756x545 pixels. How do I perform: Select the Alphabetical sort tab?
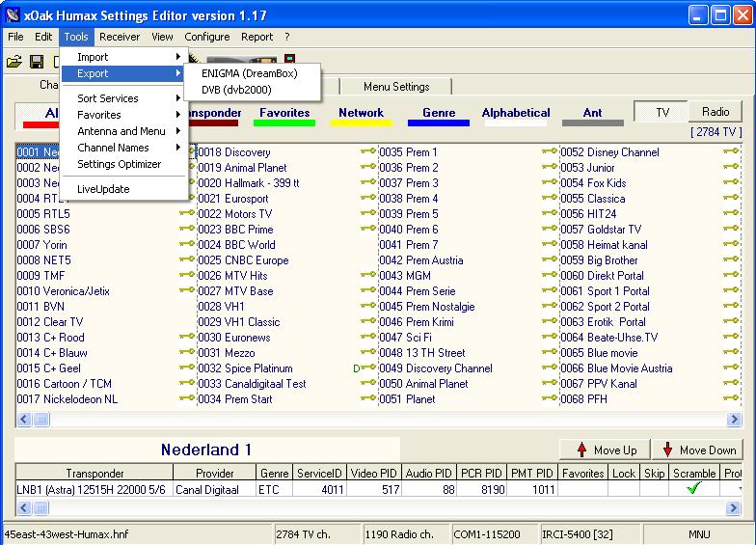click(x=516, y=116)
